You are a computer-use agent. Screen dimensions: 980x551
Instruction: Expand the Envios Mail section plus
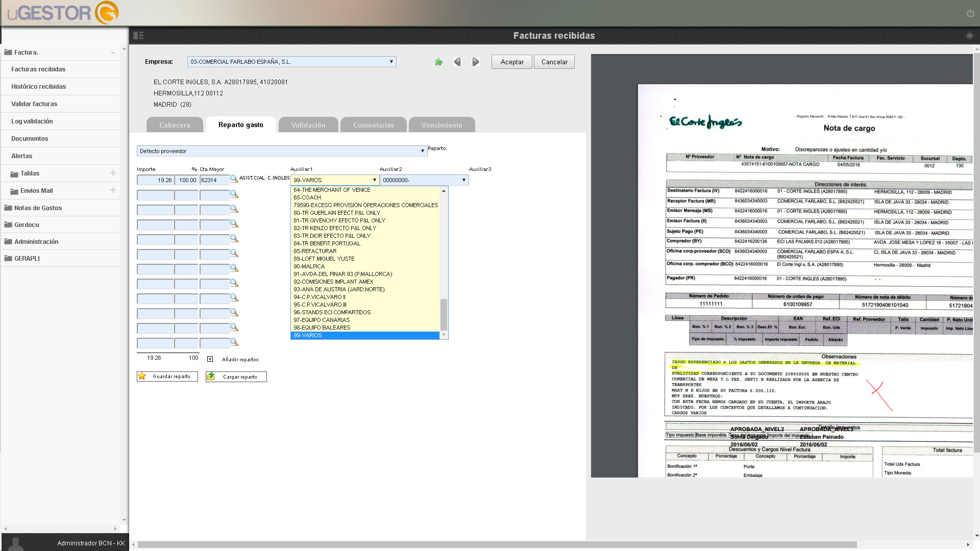[x=113, y=190]
